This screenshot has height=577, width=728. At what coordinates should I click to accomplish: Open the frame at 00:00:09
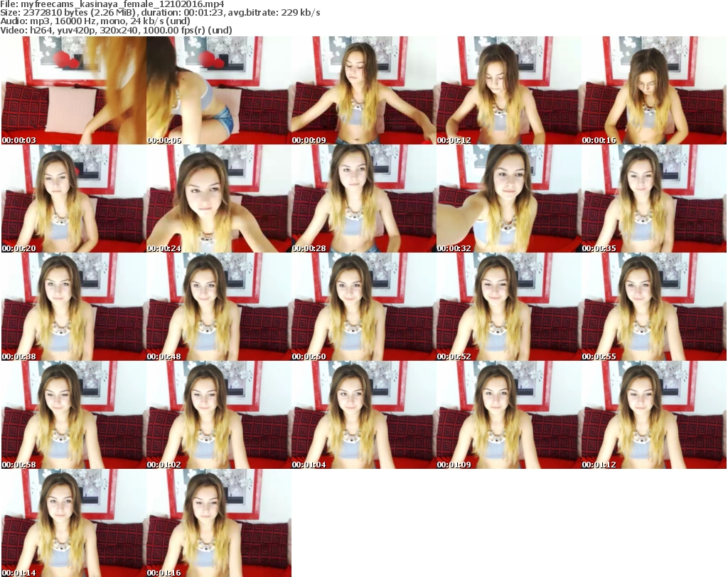tap(363, 90)
